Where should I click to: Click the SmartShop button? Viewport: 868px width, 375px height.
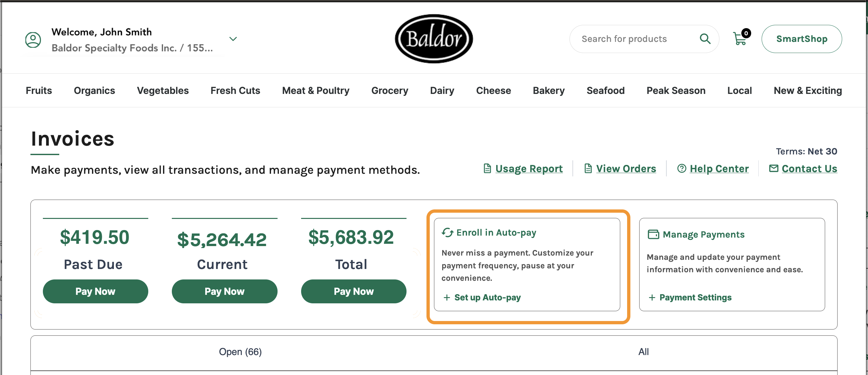click(801, 39)
